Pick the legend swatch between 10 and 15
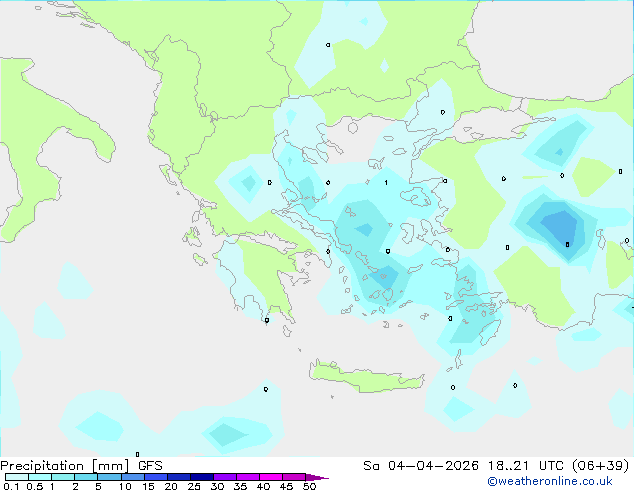 tap(132, 477)
